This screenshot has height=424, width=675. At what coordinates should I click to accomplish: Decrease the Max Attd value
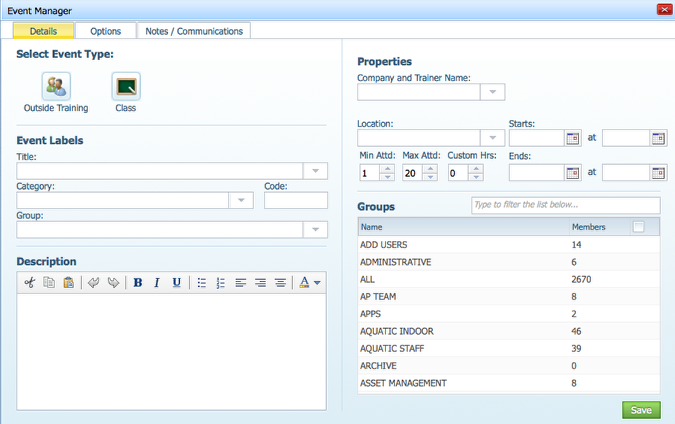click(x=430, y=177)
